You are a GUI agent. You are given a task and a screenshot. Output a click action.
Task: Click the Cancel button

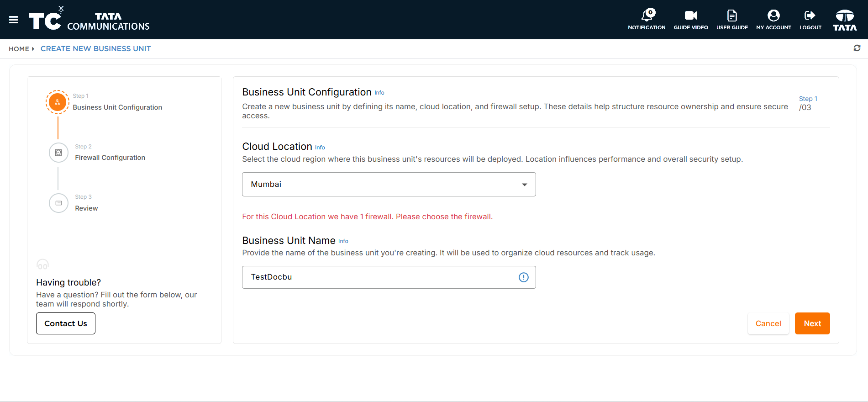click(x=768, y=323)
